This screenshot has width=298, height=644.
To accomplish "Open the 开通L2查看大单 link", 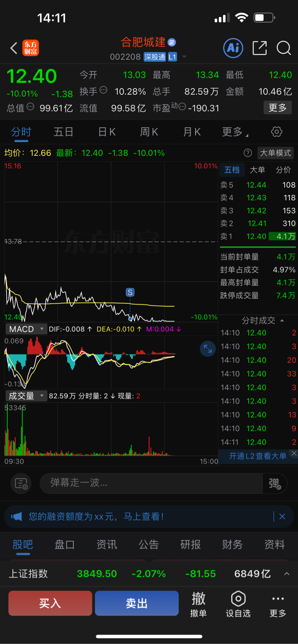I will tap(258, 456).
